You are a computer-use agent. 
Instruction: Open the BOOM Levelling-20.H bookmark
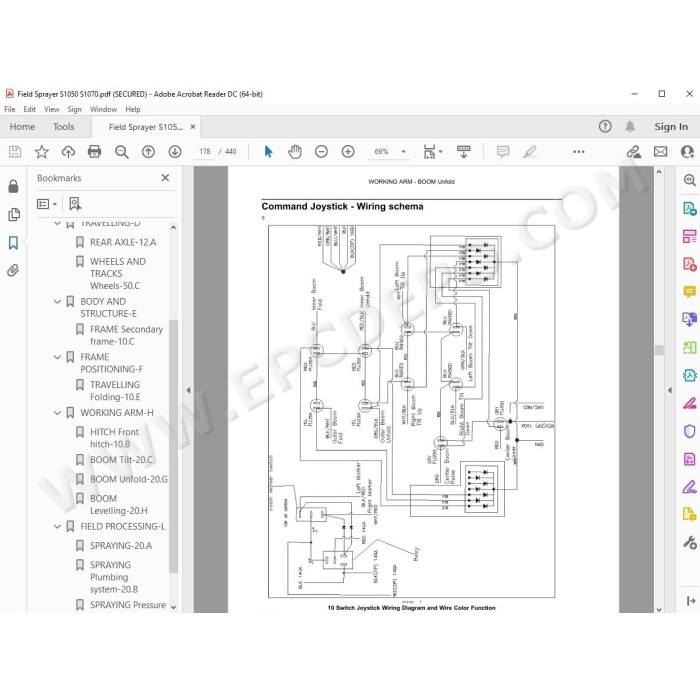119,504
